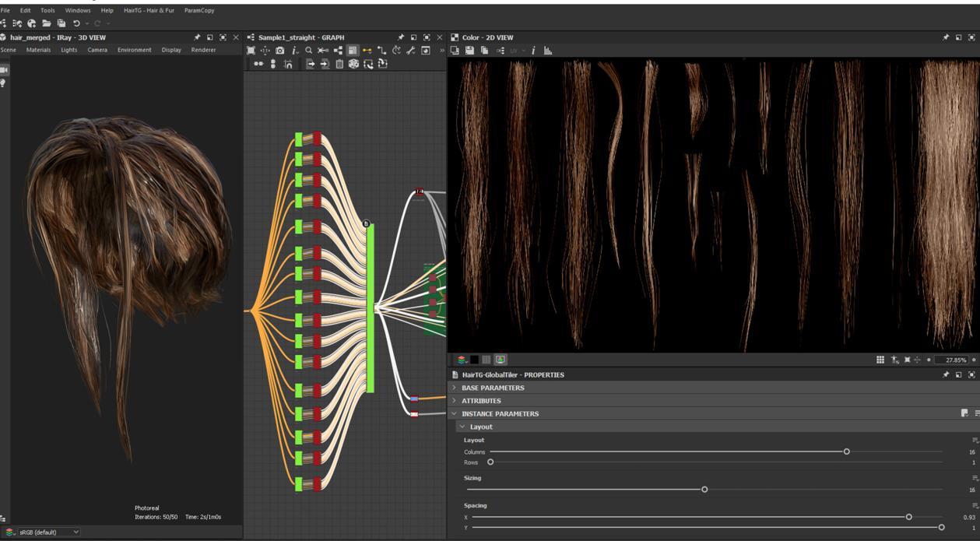Click the Columns slider handle
Viewport: 980px width, 541px height.
click(x=846, y=451)
